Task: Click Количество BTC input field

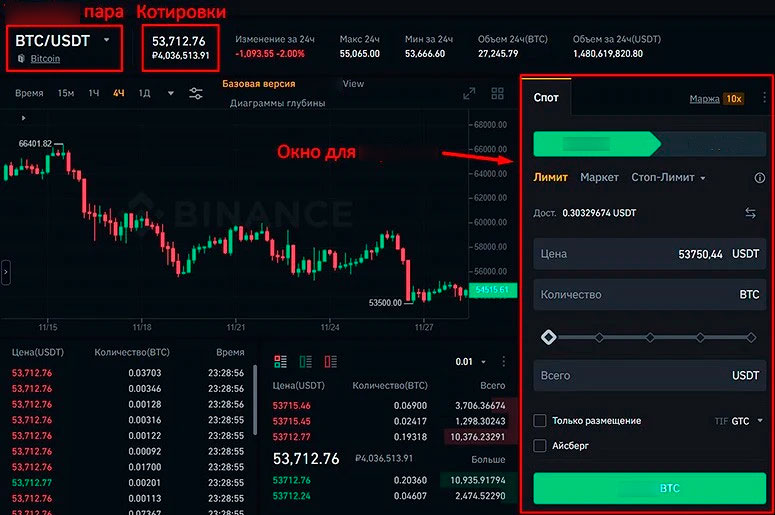Action: coord(649,295)
